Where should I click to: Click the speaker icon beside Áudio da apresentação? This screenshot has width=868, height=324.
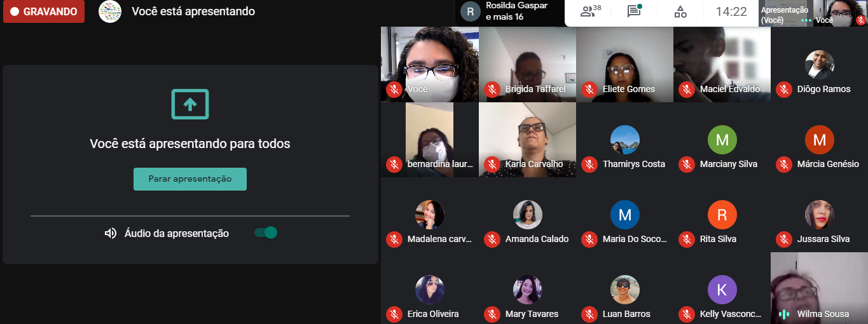click(x=111, y=233)
